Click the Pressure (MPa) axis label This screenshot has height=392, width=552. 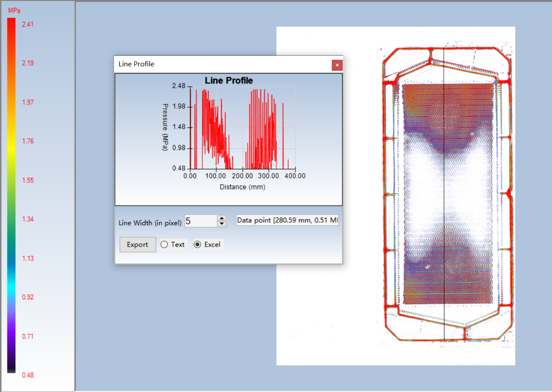tap(165, 127)
